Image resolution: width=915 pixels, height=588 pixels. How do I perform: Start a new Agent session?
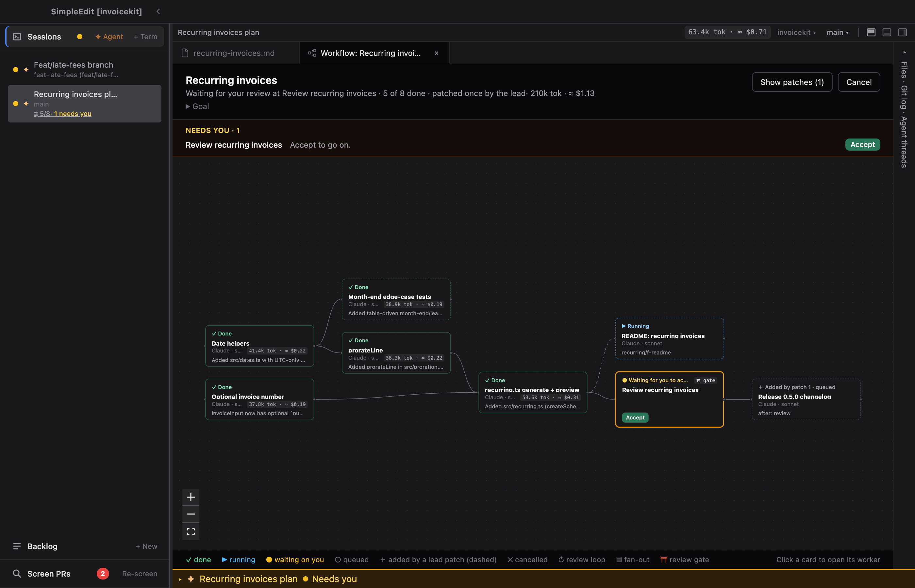tap(109, 37)
